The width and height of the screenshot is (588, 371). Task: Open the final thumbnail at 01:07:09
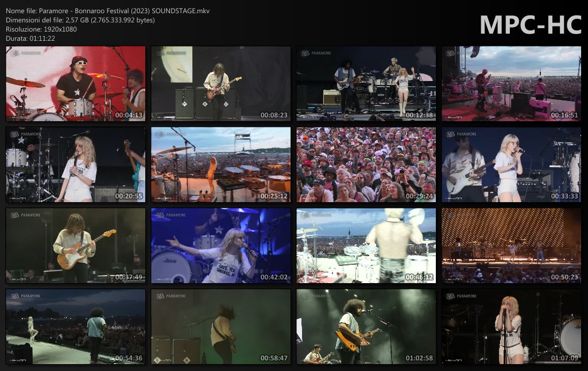point(511,327)
